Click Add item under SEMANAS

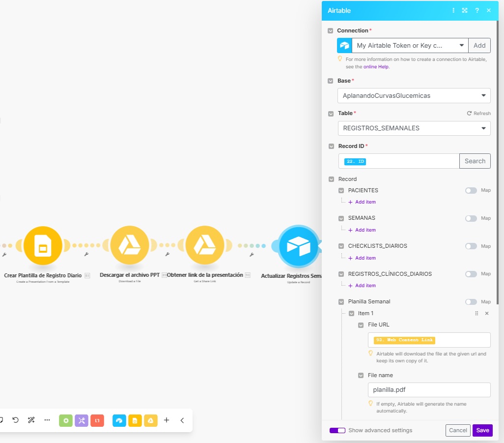pos(362,230)
